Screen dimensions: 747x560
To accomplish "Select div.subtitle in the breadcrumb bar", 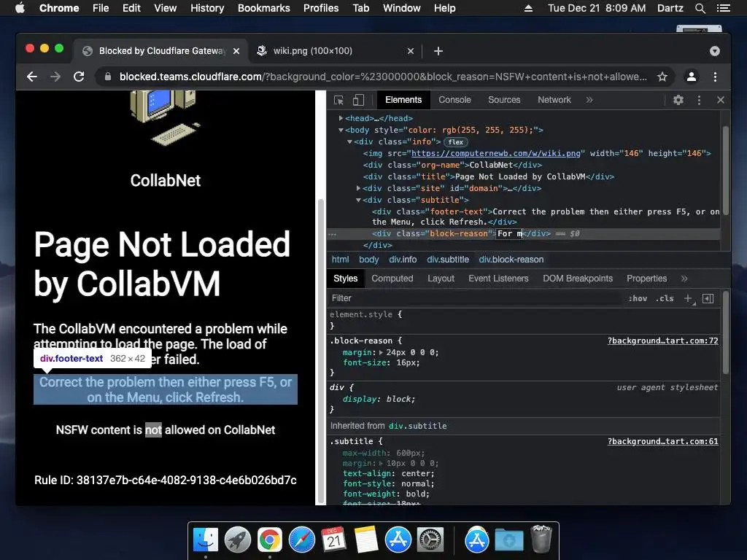I will tap(448, 260).
